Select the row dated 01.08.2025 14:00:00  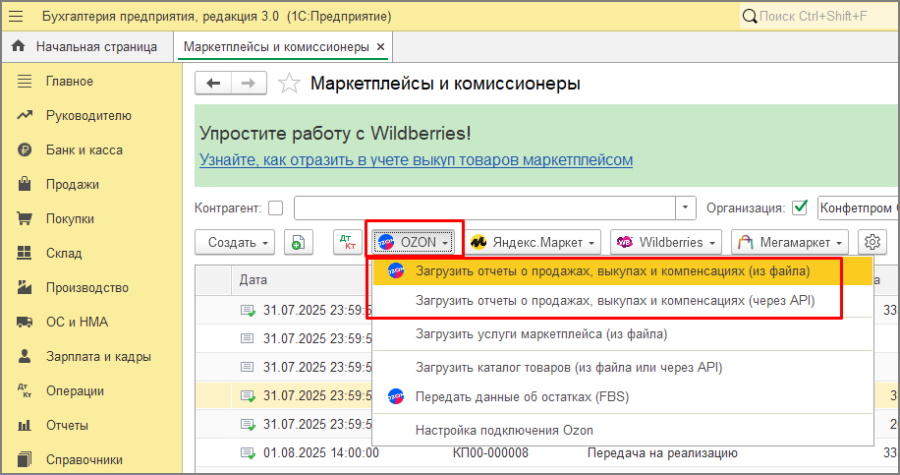tap(547, 453)
